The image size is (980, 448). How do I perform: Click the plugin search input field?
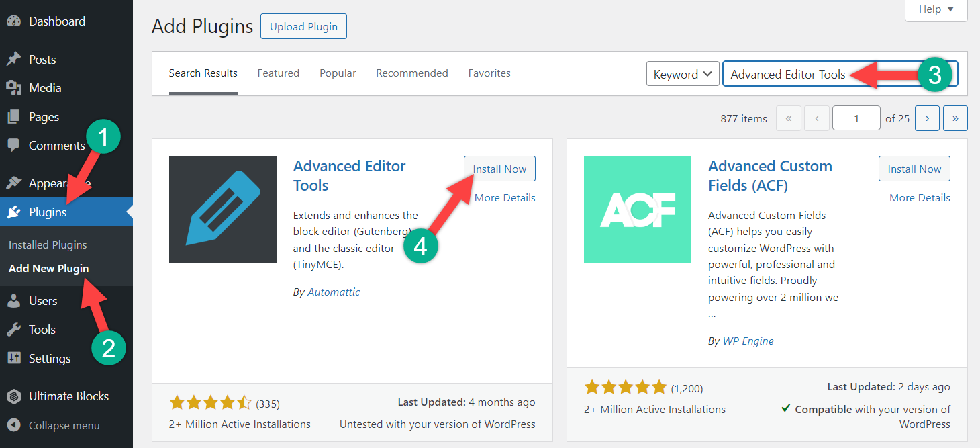[840, 75]
